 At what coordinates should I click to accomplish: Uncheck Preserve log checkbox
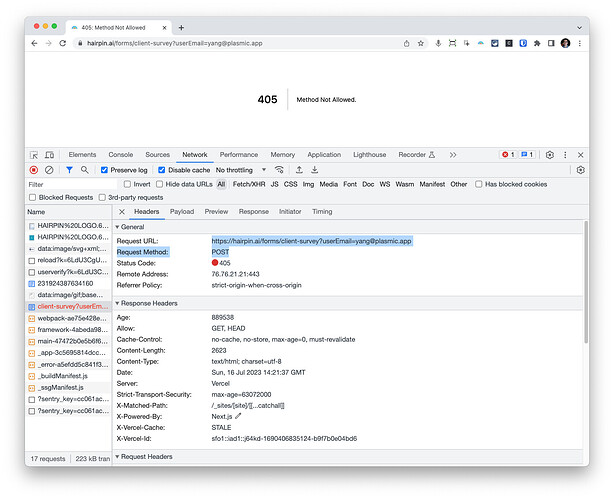pos(105,170)
